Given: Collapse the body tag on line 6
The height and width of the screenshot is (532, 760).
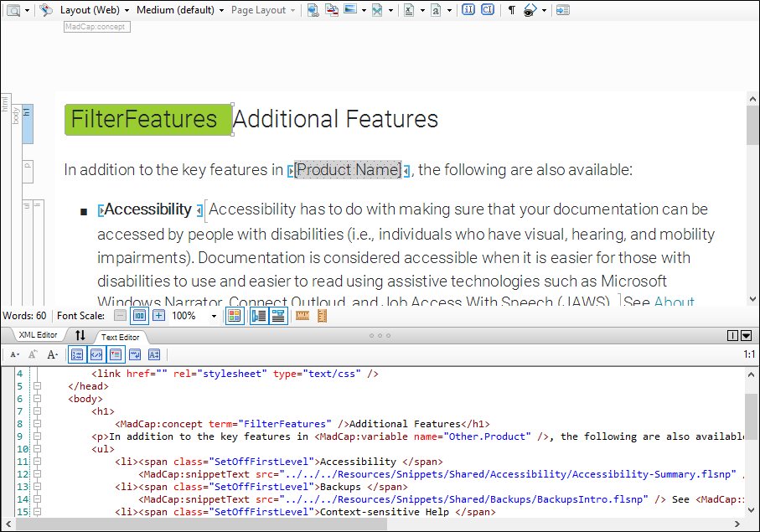Looking at the screenshot, I should (x=36, y=399).
